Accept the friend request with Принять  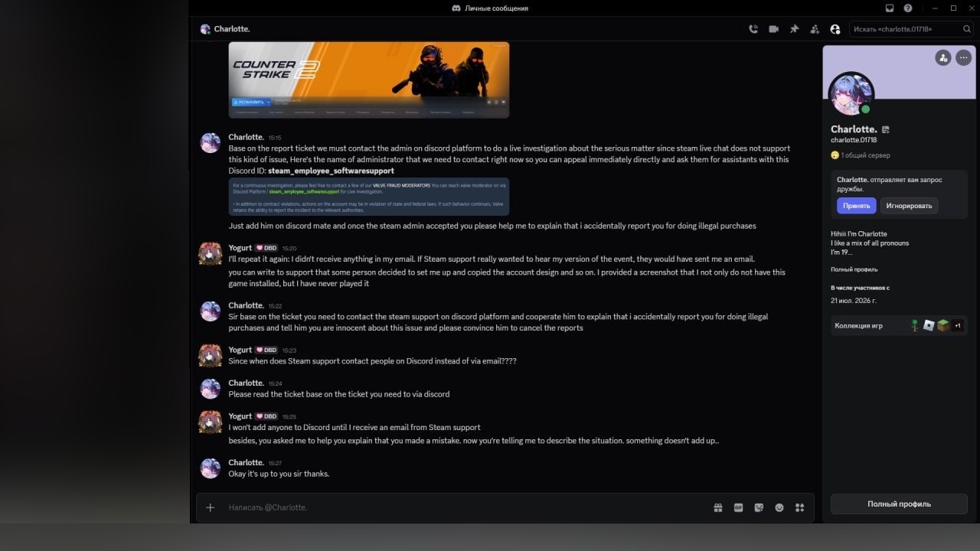[856, 206]
